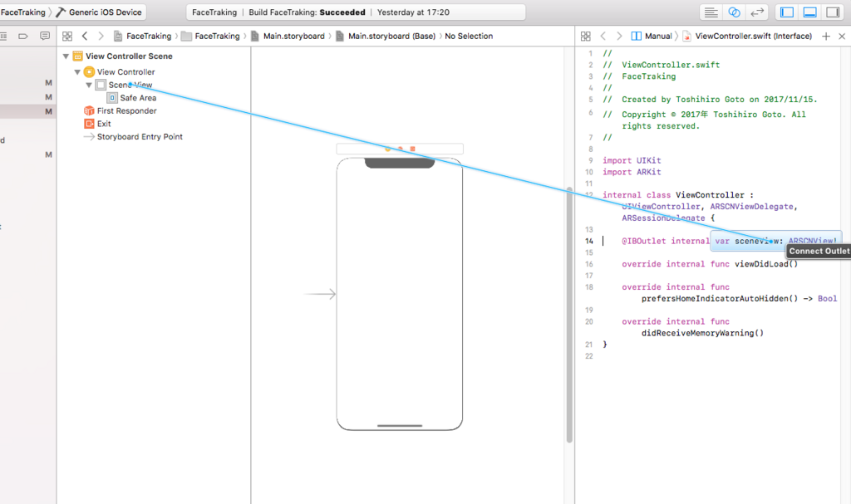851x504 pixels.
Task: Select the version editor button
Action: (757, 12)
